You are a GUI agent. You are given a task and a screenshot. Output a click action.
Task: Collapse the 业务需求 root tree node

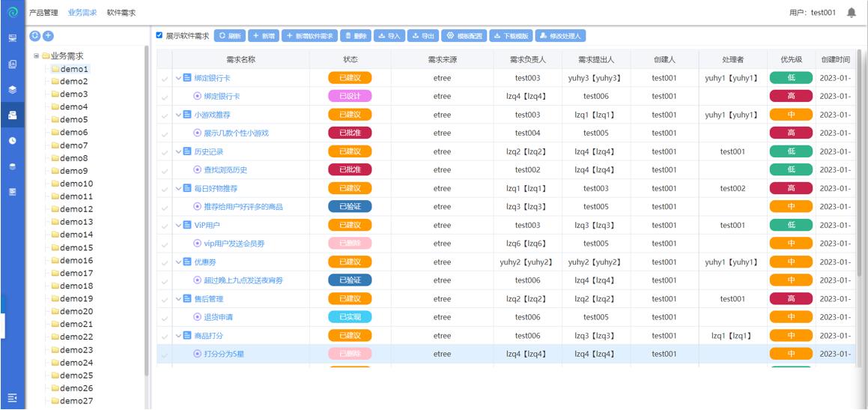pos(36,55)
